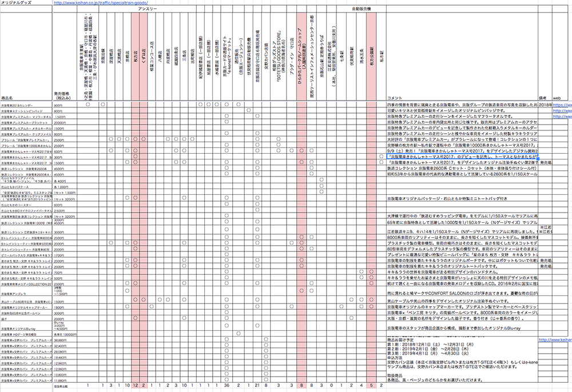572x392 pixels.
Task: Select the 備考 column header cell
Action: (543, 98)
